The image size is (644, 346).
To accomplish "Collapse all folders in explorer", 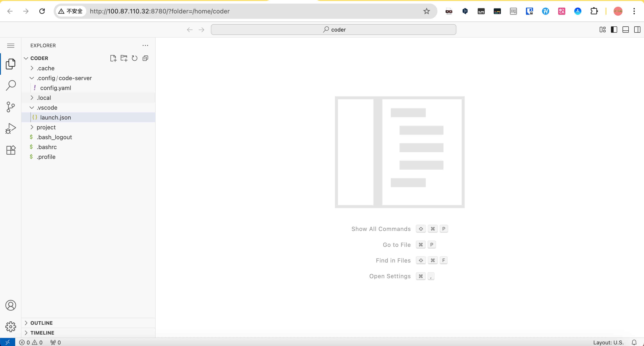I will tap(145, 58).
